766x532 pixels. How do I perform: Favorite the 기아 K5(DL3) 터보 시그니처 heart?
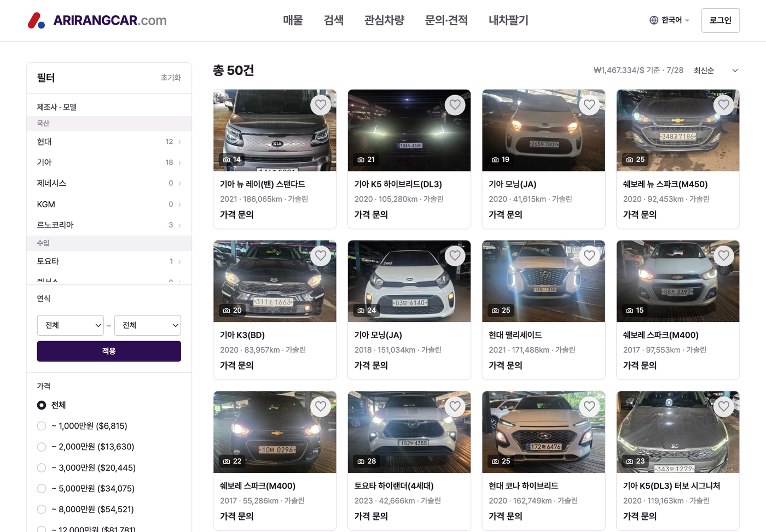(724, 407)
